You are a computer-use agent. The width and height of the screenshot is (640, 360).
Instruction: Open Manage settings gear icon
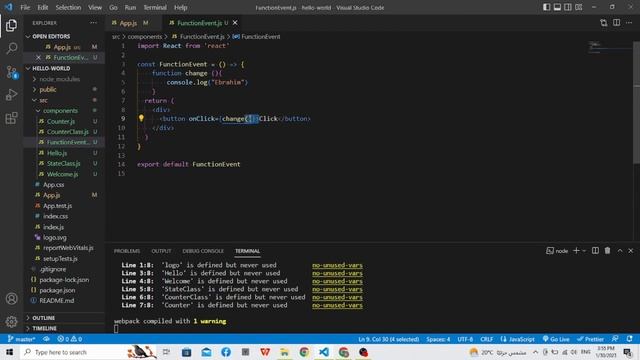(11, 322)
